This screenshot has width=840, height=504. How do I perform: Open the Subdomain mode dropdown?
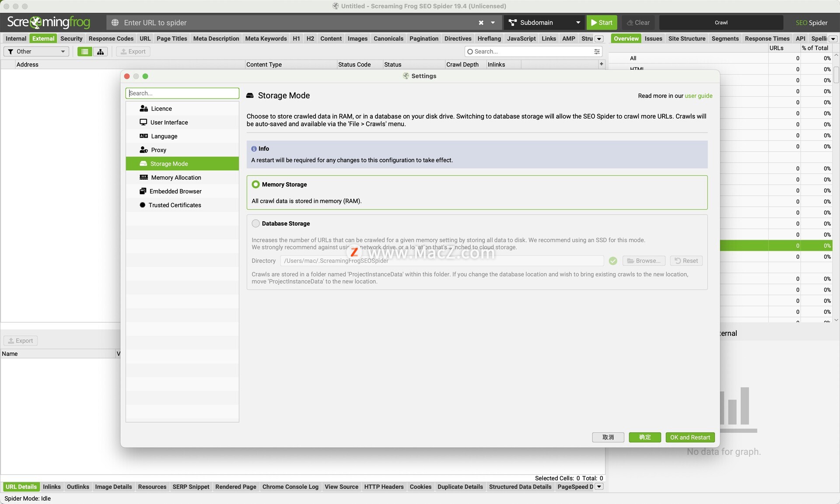point(544,23)
